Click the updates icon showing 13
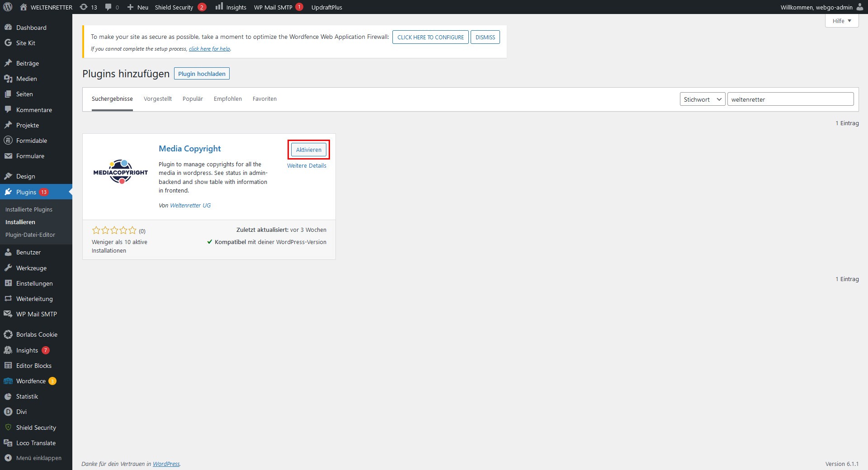Screen dimensions: 868x470 click(84, 7)
